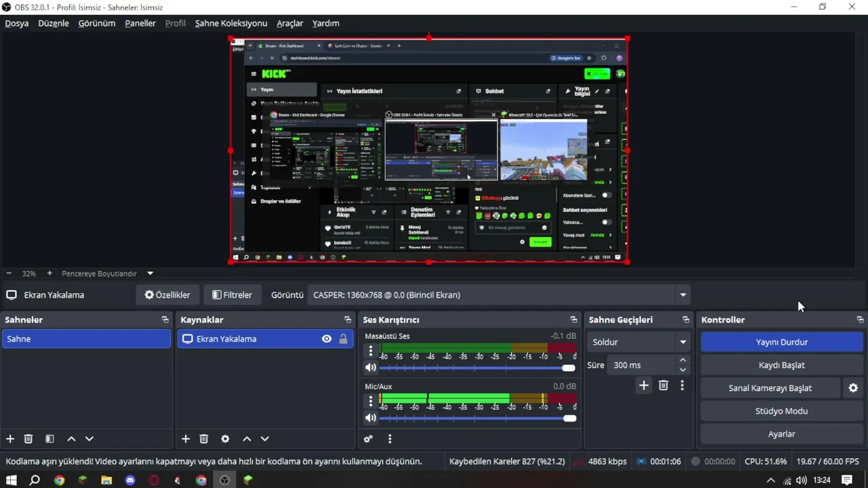This screenshot has height=488, width=868.
Task: Open the audio mixer three-dot menu
Action: (x=390, y=439)
